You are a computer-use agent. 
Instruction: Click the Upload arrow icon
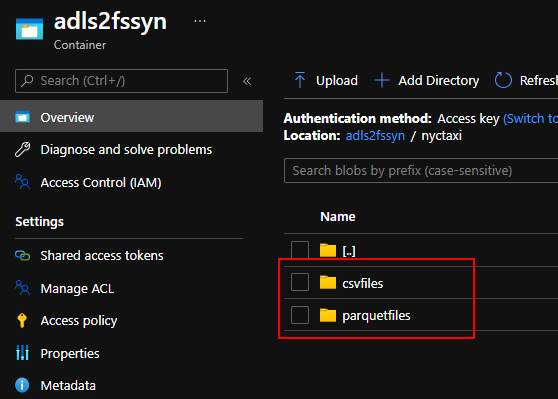pos(300,80)
